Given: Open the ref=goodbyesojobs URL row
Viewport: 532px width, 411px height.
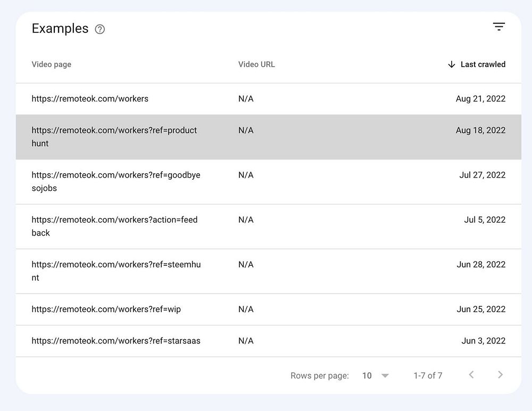Looking at the screenshot, I should [x=115, y=181].
